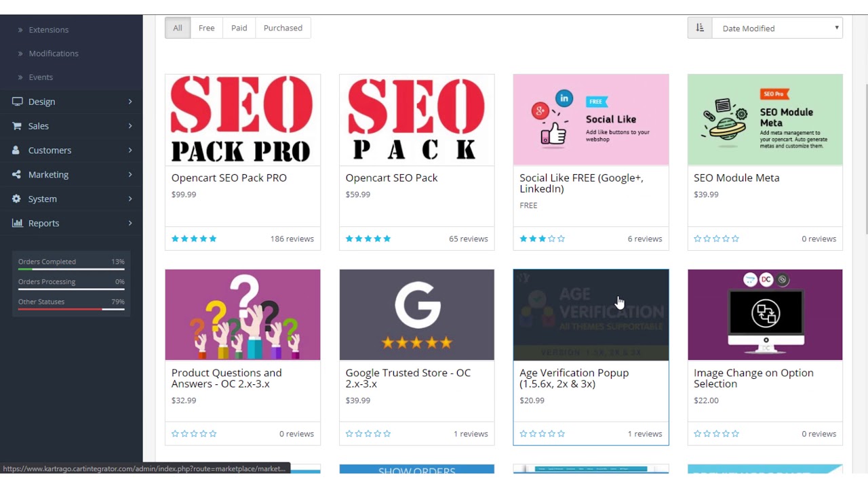This screenshot has height=488, width=868.
Task: Expand the Design menu chevron
Action: (x=130, y=102)
